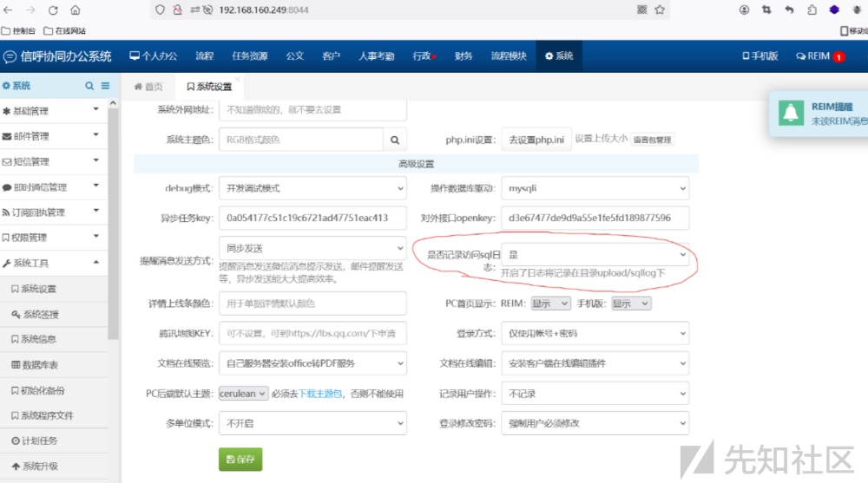Click the list menu icon in sidebar header
This screenshot has width=868, height=483.
click(105, 86)
